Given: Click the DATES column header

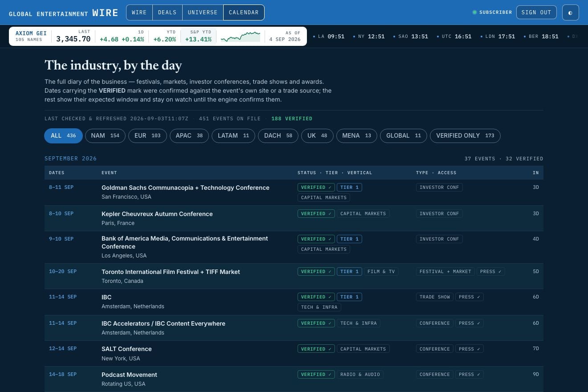Looking at the screenshot, I should pos(57,173).
